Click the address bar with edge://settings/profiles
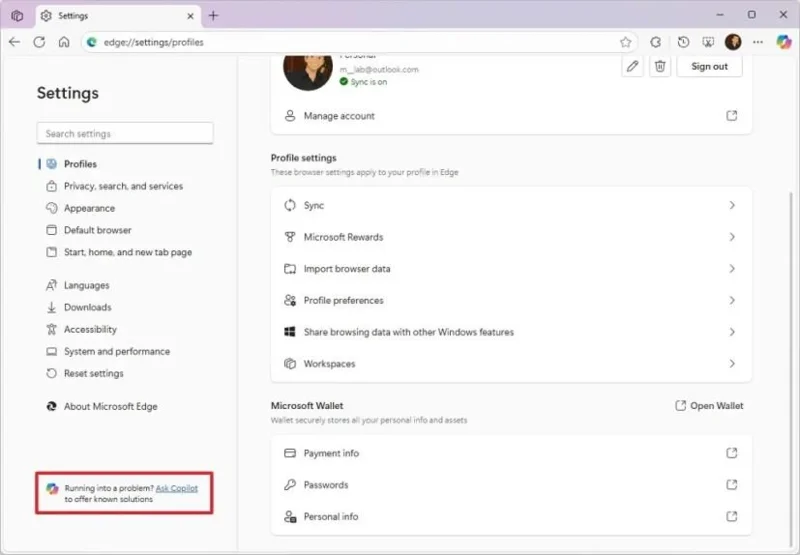Image resolution: width=800 pixels, height=555 pixels. [359, 42]
